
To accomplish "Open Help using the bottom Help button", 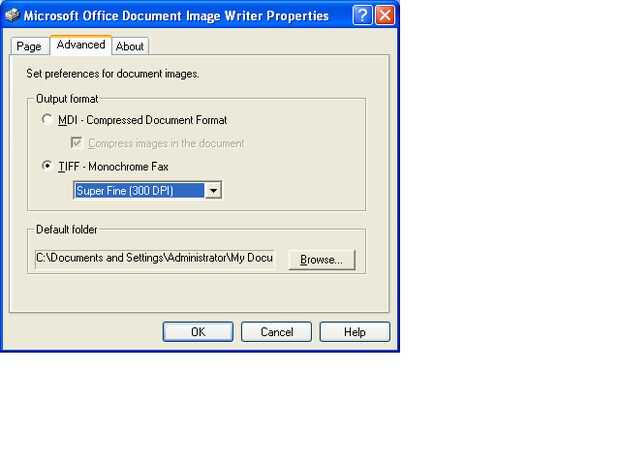I will click(355, 332).
